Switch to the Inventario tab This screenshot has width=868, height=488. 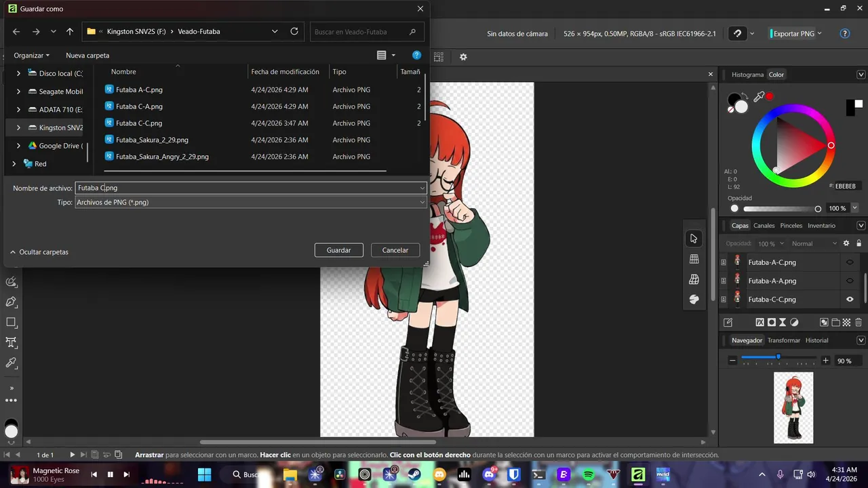tap(821, 226)
